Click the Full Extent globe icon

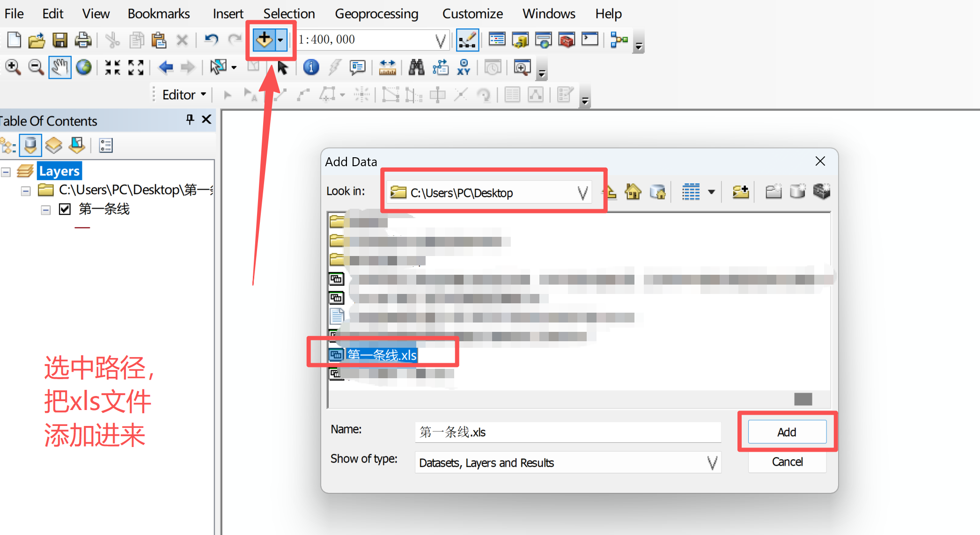(84, 67)
